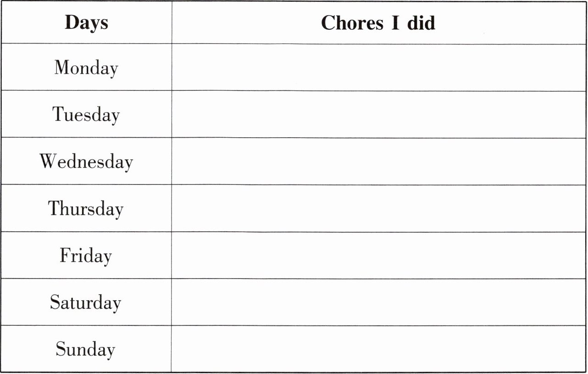Select the Thursday label cell
Screen dimensions: 588x374
click(86, 208)
